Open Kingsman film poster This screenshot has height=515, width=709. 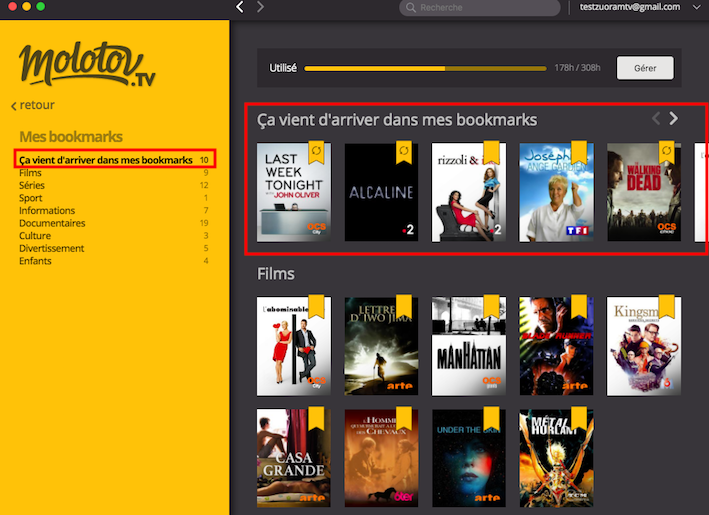pos(644,346)
